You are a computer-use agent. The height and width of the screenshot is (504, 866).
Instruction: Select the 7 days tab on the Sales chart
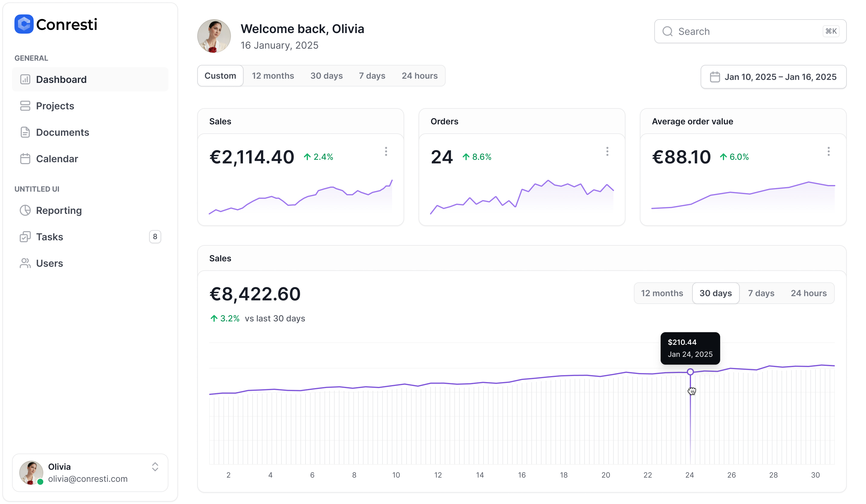coord(761,293)
